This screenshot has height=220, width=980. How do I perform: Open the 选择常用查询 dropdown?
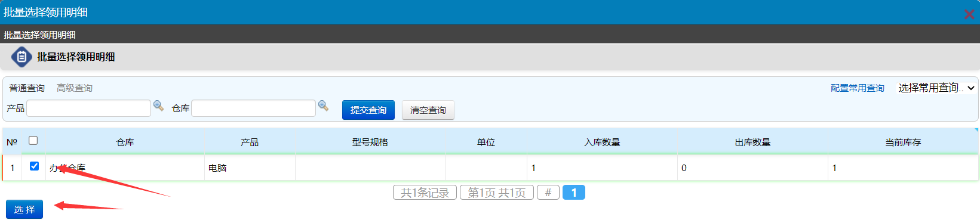[x=936, y=88]
